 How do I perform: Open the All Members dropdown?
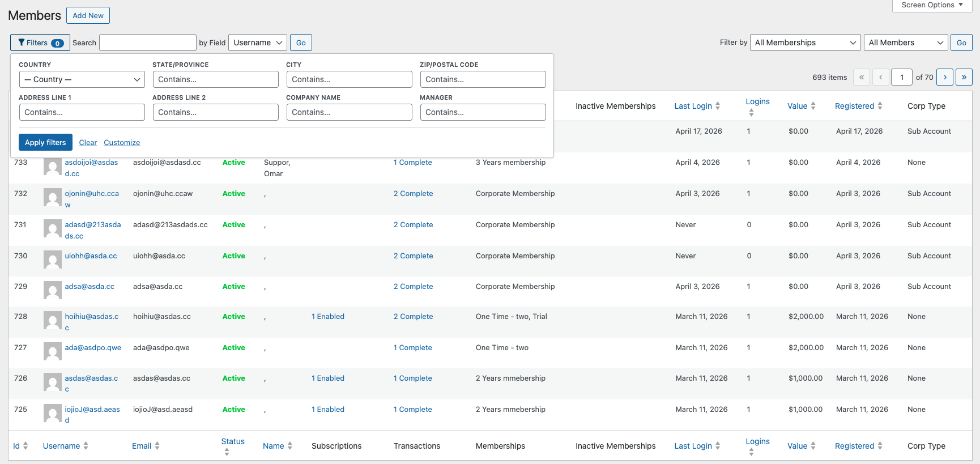point(906,42)
